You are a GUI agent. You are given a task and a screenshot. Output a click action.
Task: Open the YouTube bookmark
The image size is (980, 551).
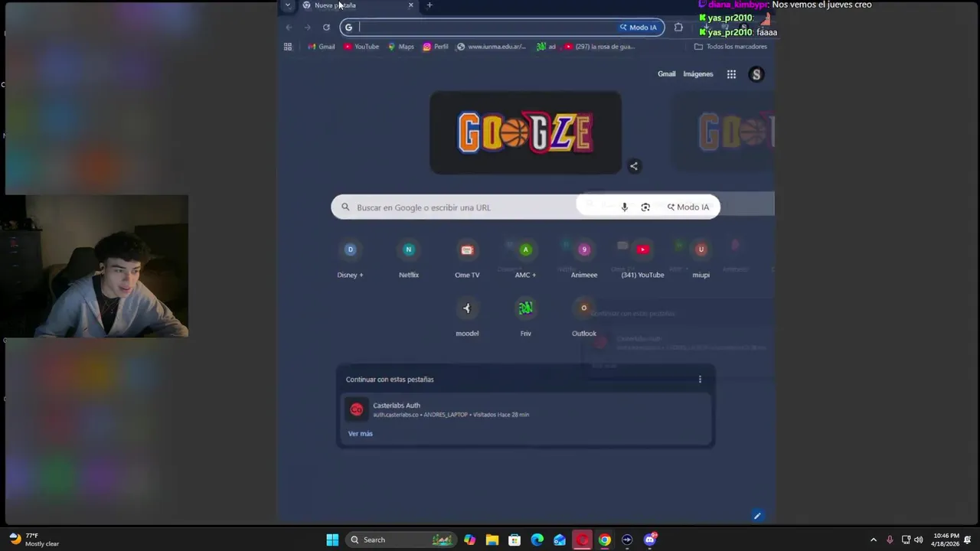click(x=361, y=47)
